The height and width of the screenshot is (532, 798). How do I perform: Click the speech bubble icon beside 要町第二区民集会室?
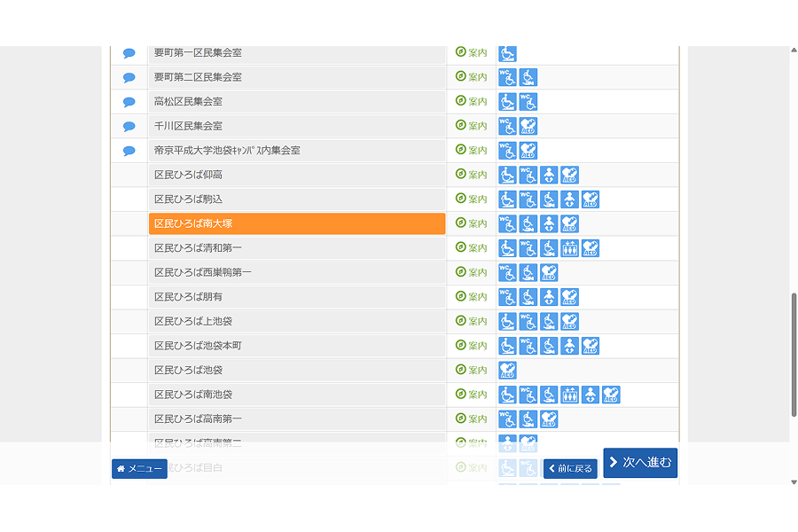point(129,77)
